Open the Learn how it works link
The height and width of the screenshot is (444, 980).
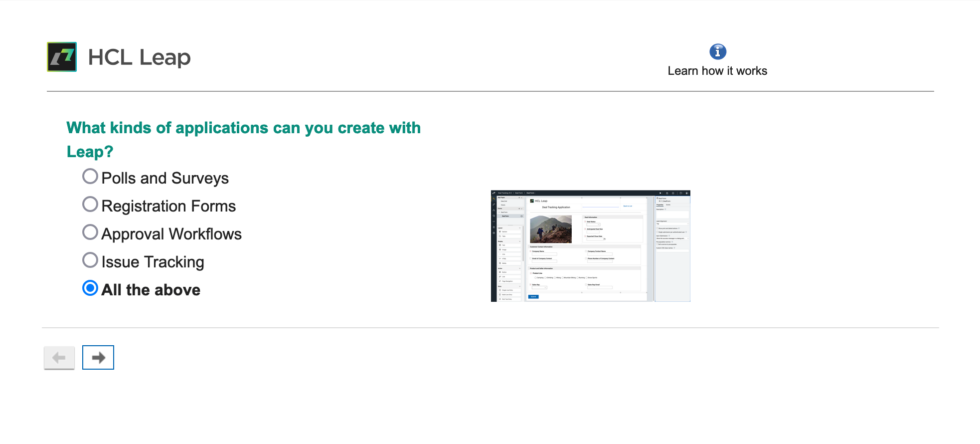click(x=717, y=71)
